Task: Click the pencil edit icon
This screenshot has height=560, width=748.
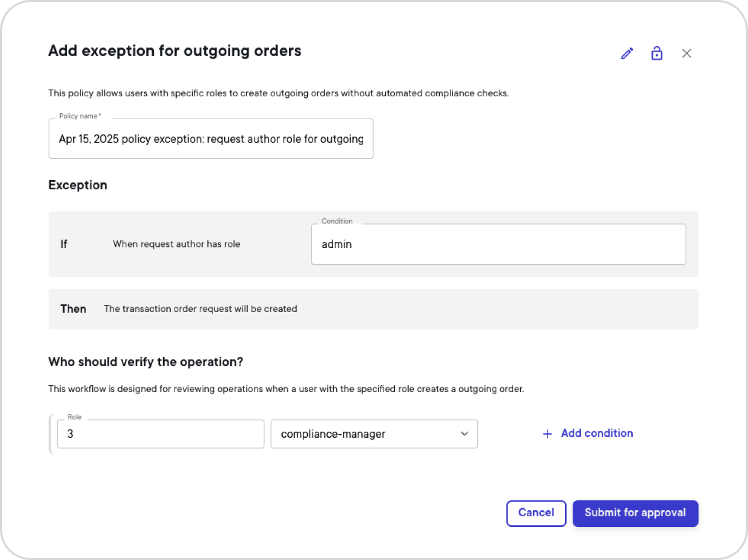Action: pos(627,53)
